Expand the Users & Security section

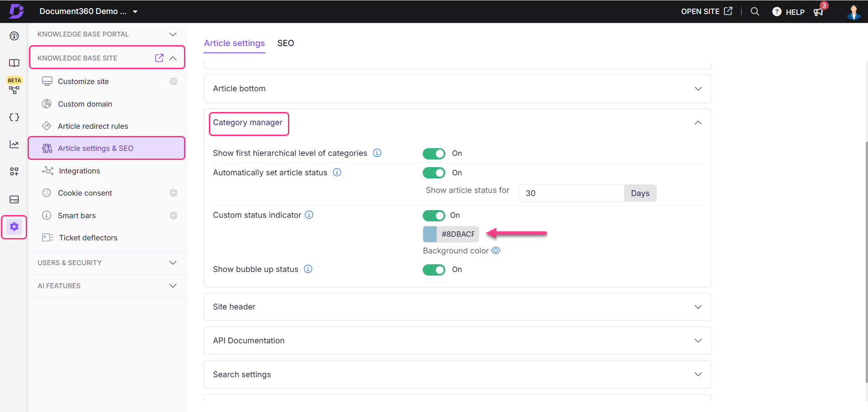click(173, 262)
